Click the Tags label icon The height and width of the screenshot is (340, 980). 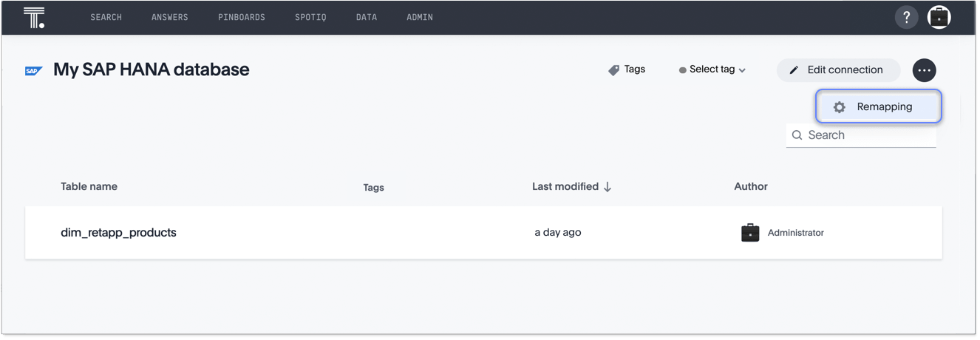tap(613, 70)
